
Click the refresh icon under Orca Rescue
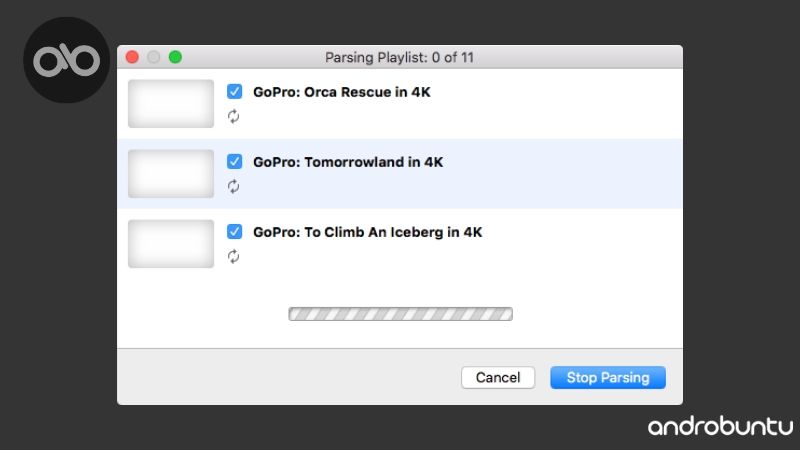click(x=233, y=117)
